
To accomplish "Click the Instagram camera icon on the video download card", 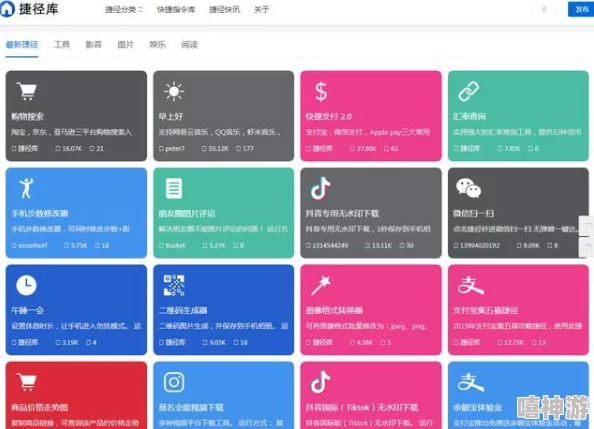I will [174, 382].
